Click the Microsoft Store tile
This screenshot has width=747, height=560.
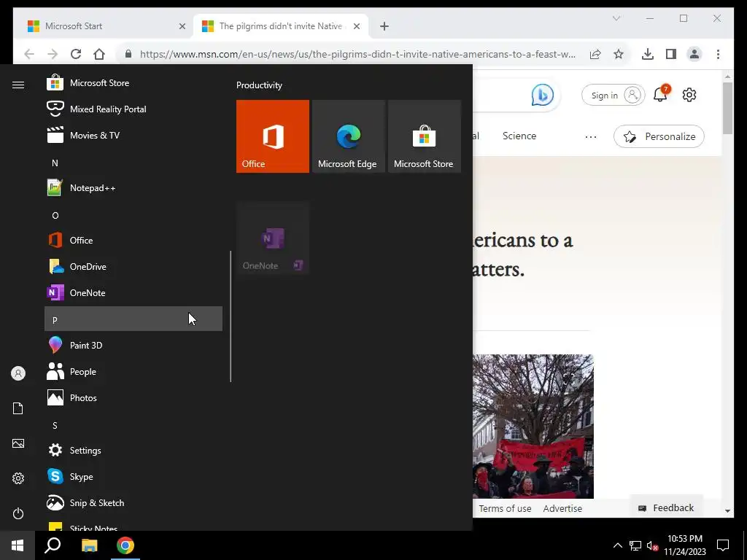tap(425, 136)
